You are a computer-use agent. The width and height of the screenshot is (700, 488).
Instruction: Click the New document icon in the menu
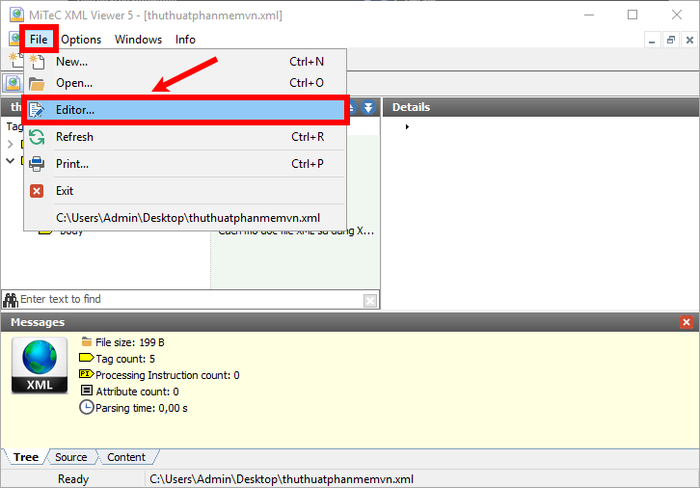[37, 62]
